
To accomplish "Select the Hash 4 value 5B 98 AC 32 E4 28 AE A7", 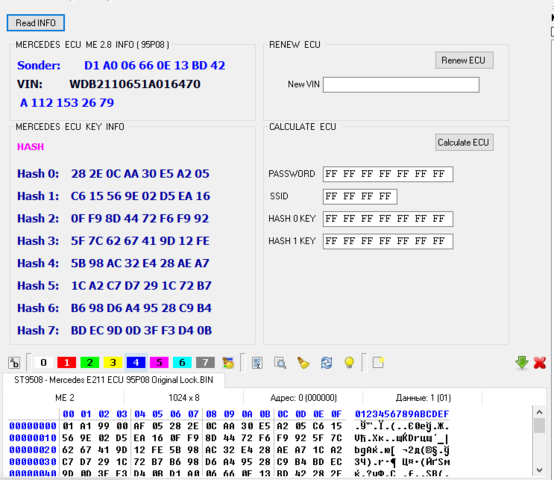I will (140, 263).
